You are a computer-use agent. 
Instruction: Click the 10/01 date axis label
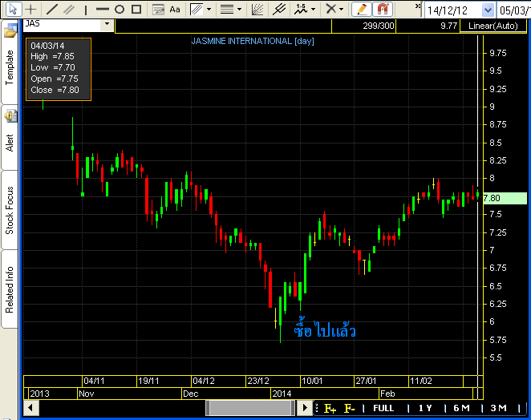(x=312, y=381)
